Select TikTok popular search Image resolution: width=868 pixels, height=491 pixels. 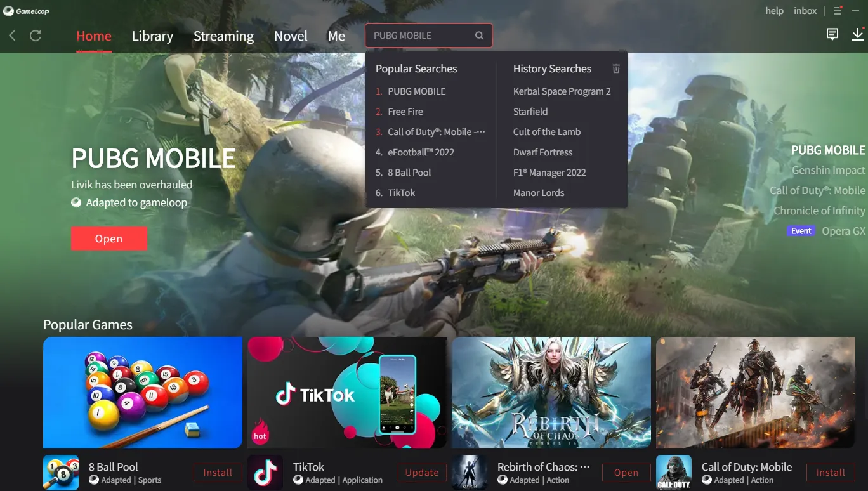pyautogui.click(x=402, y=193)
